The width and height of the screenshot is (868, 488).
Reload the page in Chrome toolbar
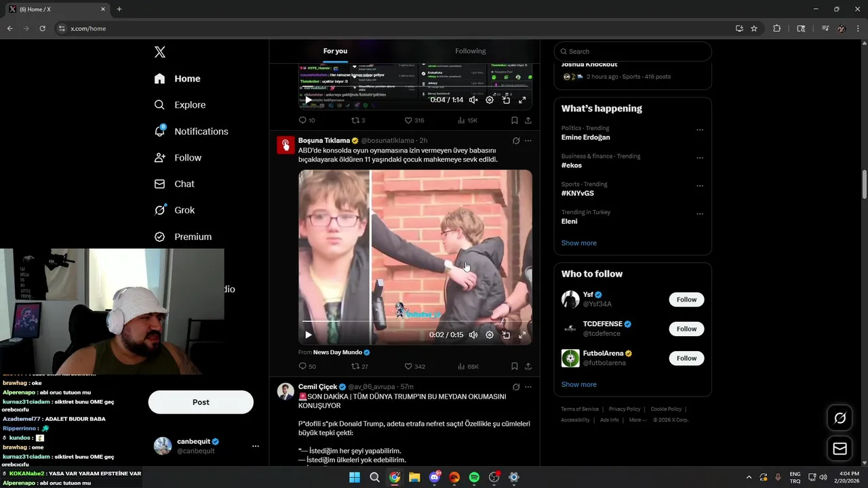[42, 28]
